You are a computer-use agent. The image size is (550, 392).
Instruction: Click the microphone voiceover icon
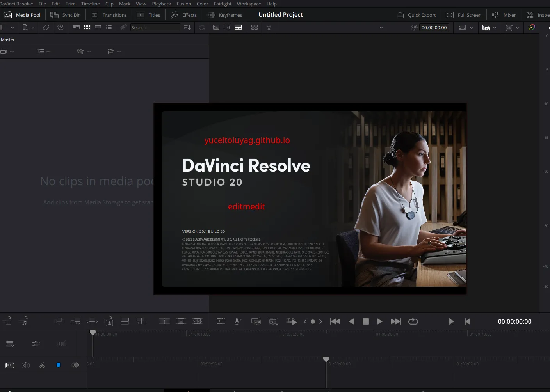pos(238,321)
